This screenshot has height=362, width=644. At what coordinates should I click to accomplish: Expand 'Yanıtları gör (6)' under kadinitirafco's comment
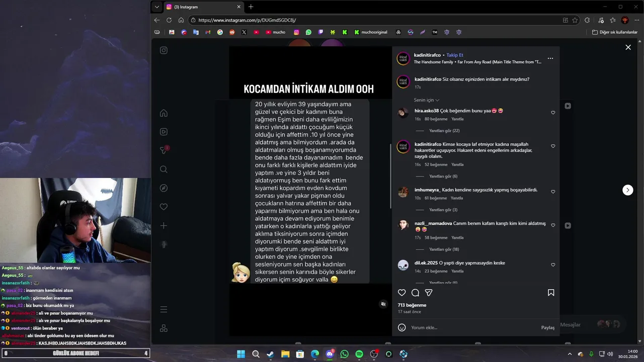pyautogui.click(x=443, y=176)
